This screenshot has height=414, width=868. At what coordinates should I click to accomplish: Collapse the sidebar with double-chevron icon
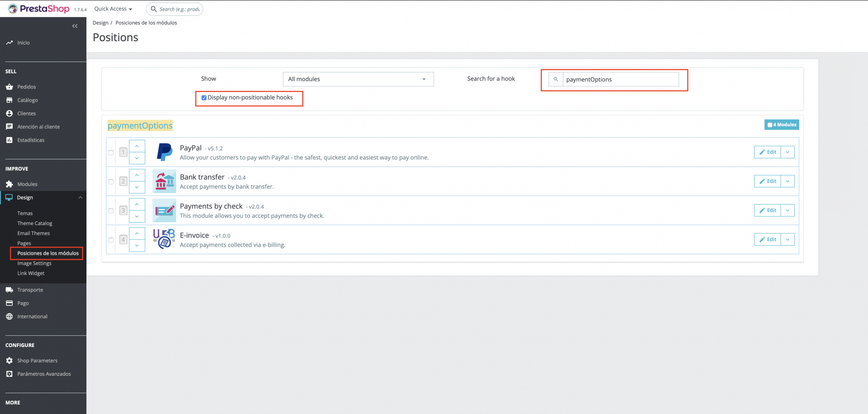click(75, 26)
